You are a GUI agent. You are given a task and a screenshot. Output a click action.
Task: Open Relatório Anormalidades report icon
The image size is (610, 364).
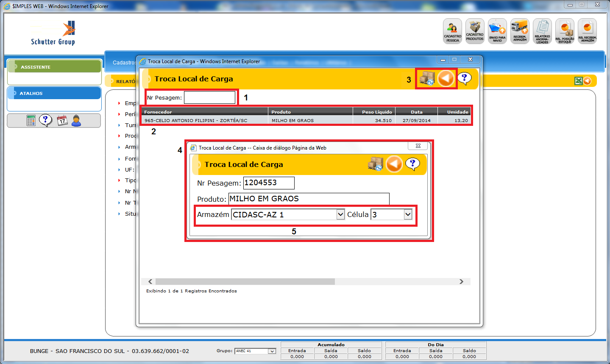[x=542, y=31]
